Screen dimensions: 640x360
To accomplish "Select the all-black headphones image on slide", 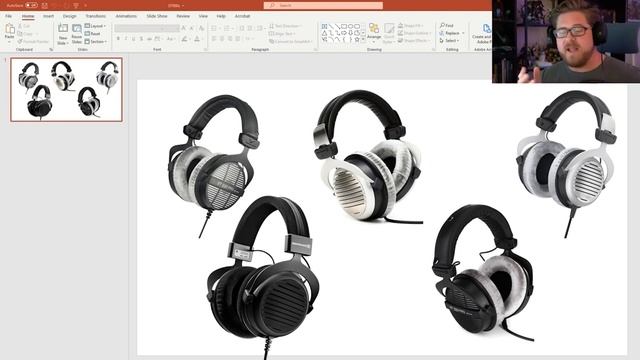I will [x=262, y=277].
